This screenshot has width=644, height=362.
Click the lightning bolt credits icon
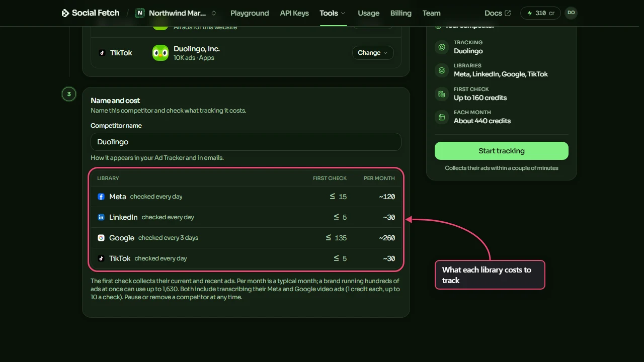(530, 13)
